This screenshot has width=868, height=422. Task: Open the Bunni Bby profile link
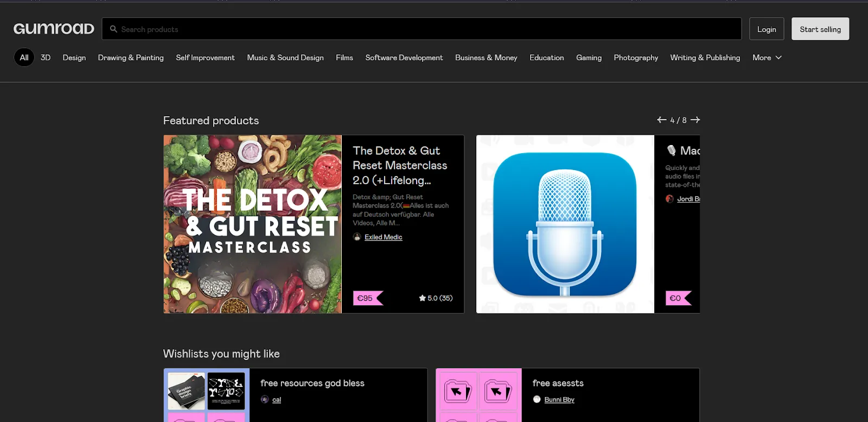(x=559, y=400)
